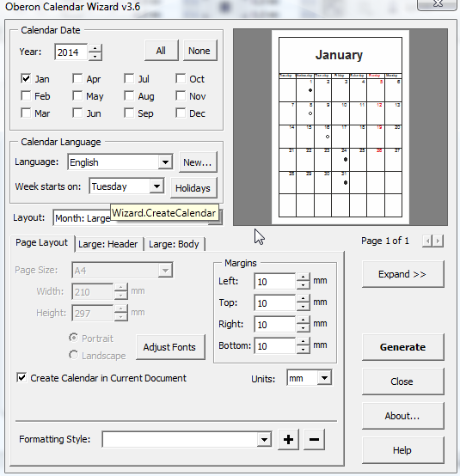This screenshot has height=476, width=460.
Task: Open the Large: Header tab
Action: click(x=108, y=244)
